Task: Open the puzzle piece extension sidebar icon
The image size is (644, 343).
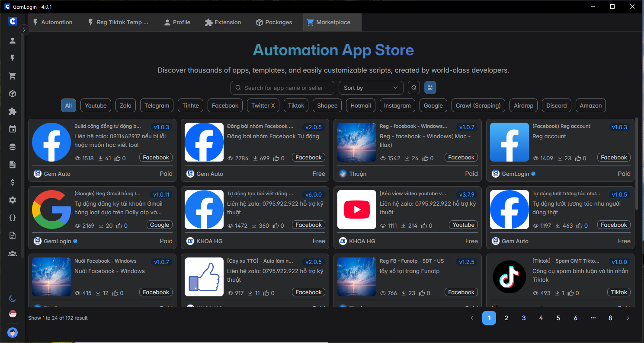Action: click(x=13, y=111)
